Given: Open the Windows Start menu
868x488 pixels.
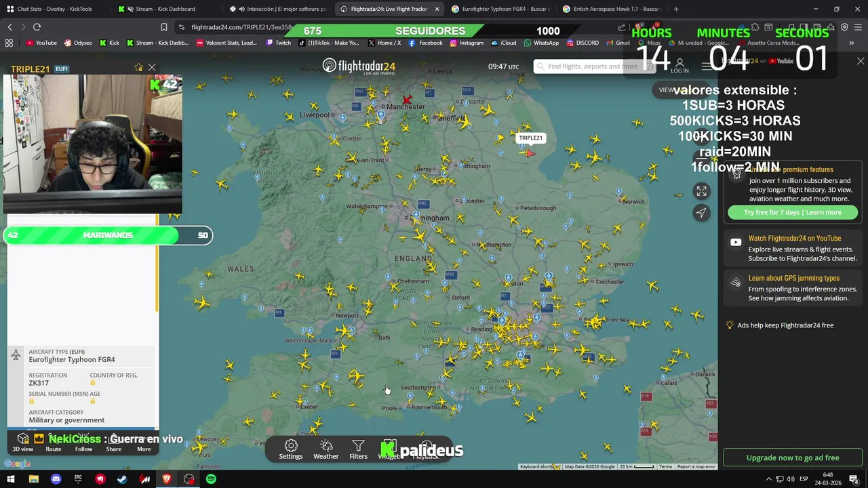Looking at the screenshot, I should click(x=10, y=479).
